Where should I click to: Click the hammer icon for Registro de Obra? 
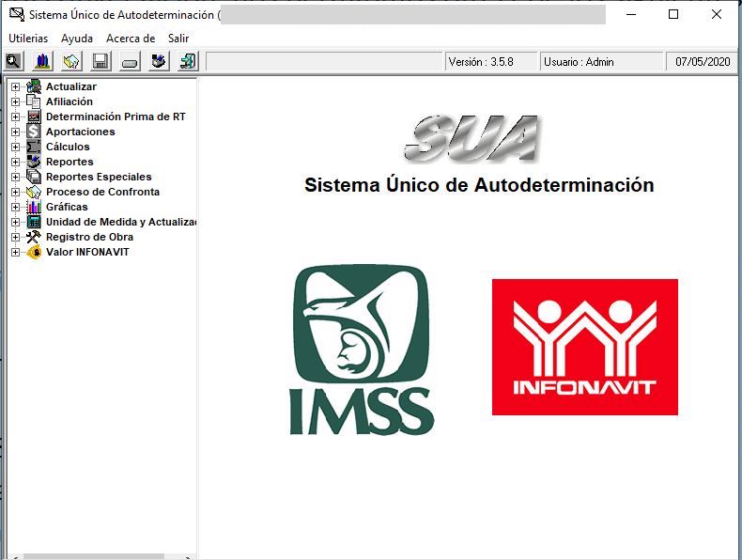pyautogui.click(x=34, y=237)
